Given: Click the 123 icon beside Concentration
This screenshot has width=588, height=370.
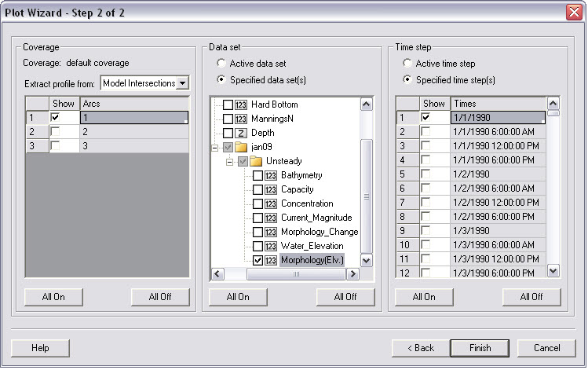Looking at the screenshot, I should (271, 203).
